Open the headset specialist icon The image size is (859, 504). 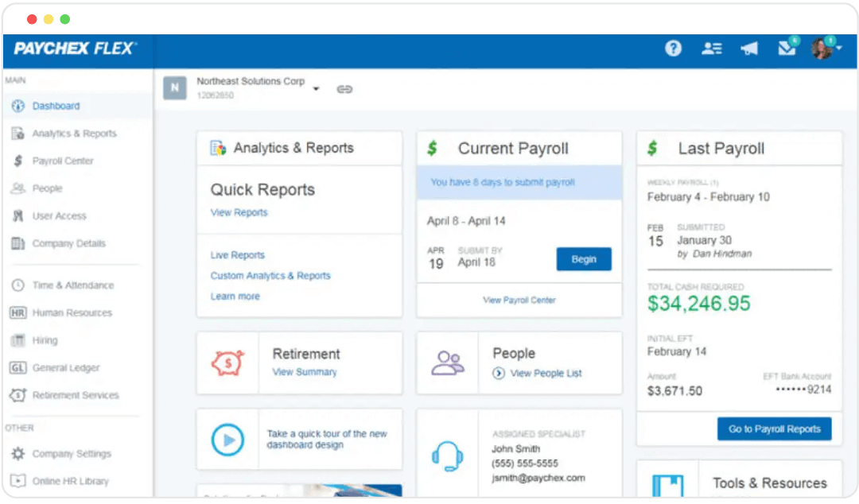tap(446, 455)
